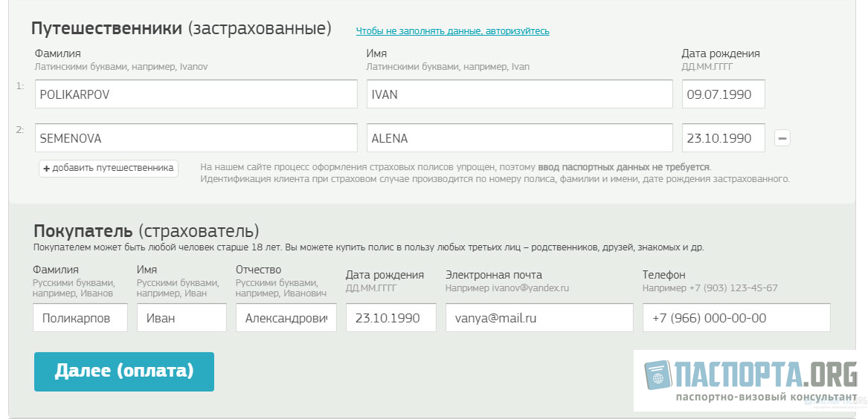Focus buyer first name field 'Иван'
Image resolution: width=868 pixels, height=419 pixels.
[x=181, y=318]
